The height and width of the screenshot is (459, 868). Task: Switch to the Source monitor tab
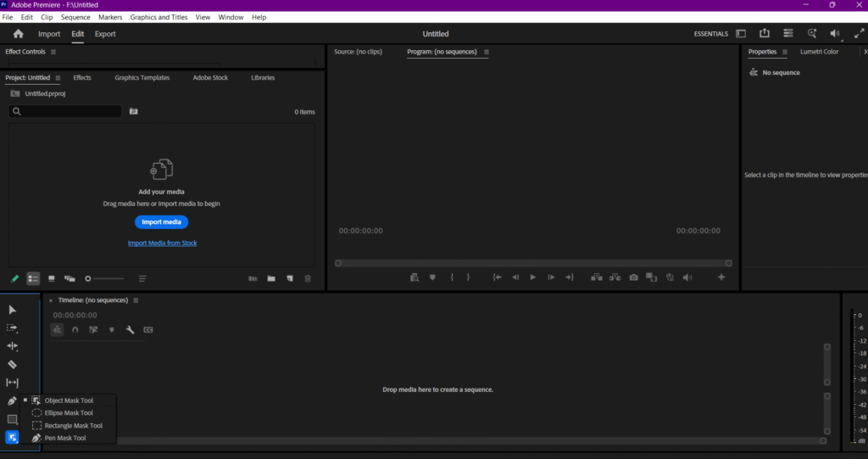point(359,52)
